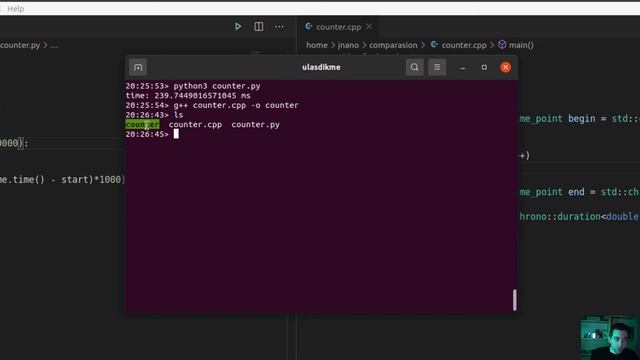Viewport: 640px width, 360px height.
Task: Close the counter.cpp tab
Action: click(369, 27)
